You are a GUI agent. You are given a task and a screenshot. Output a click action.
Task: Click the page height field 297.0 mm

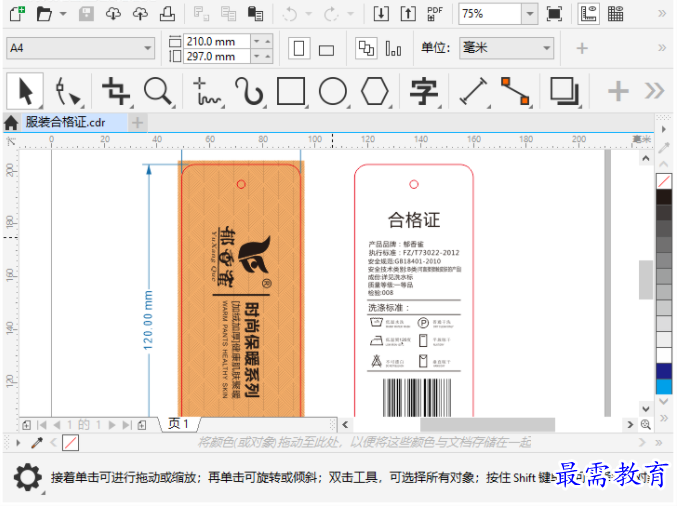coord(217,57)
